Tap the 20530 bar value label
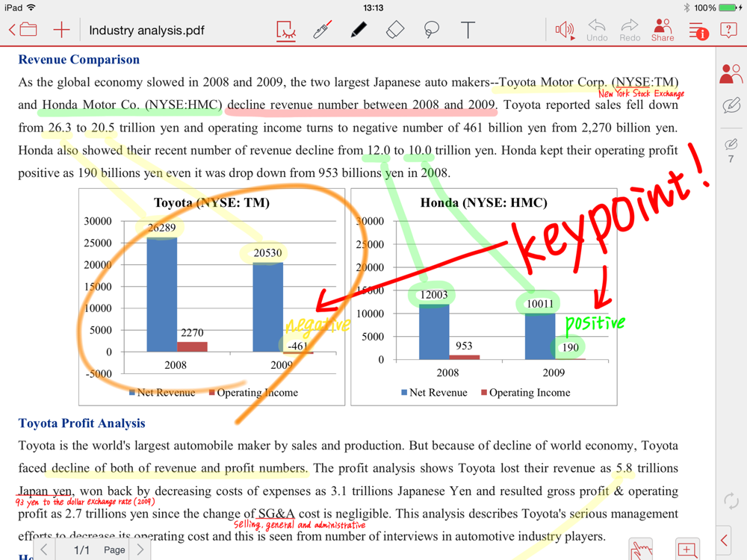 [267, 253]
